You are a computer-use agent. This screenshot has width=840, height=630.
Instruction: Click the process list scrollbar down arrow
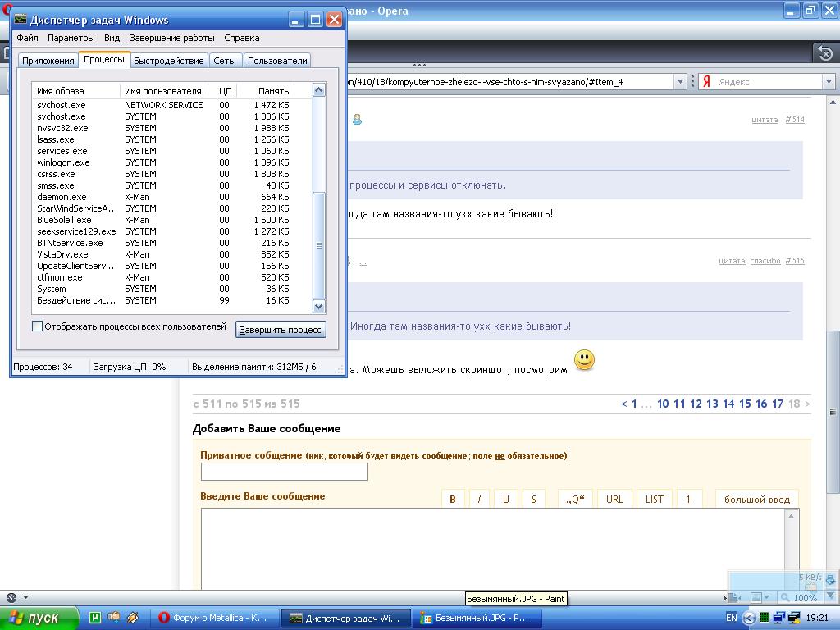[x=319, y=306]
